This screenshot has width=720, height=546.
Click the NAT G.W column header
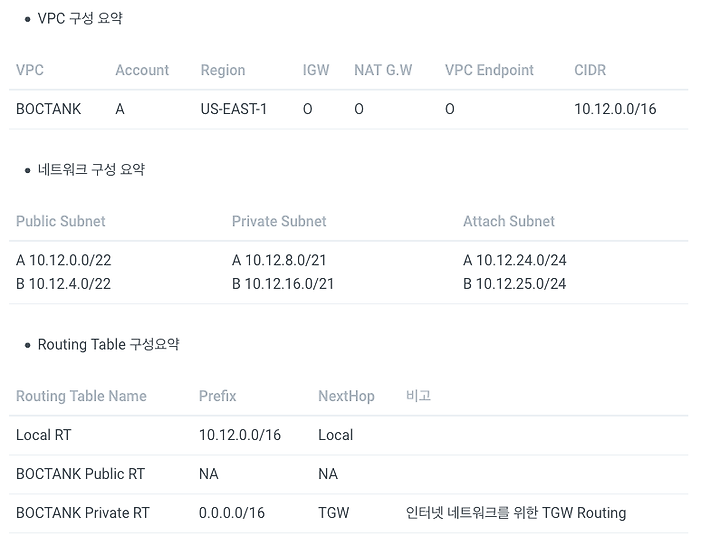383,70
